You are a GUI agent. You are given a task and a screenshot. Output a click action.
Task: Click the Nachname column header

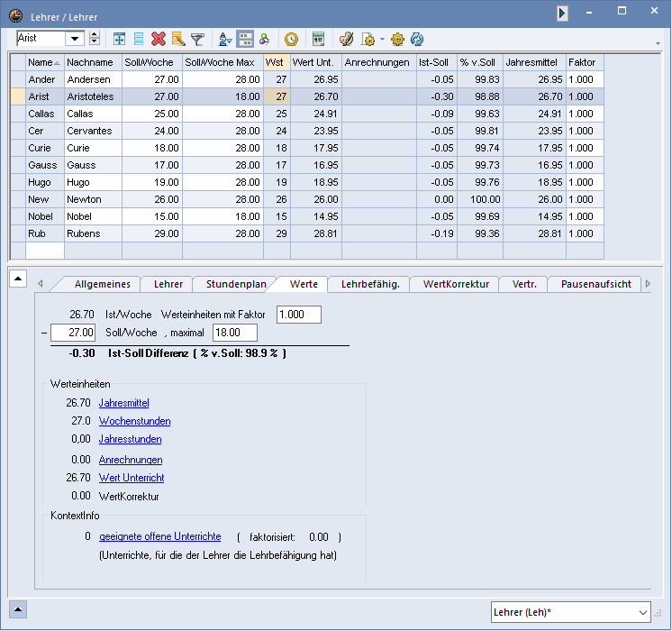point(93,62)
